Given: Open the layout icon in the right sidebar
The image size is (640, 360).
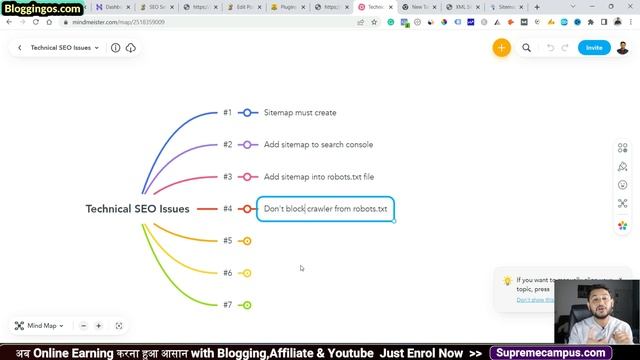Looking at the screenshot, I should click(x=622, y=148).
